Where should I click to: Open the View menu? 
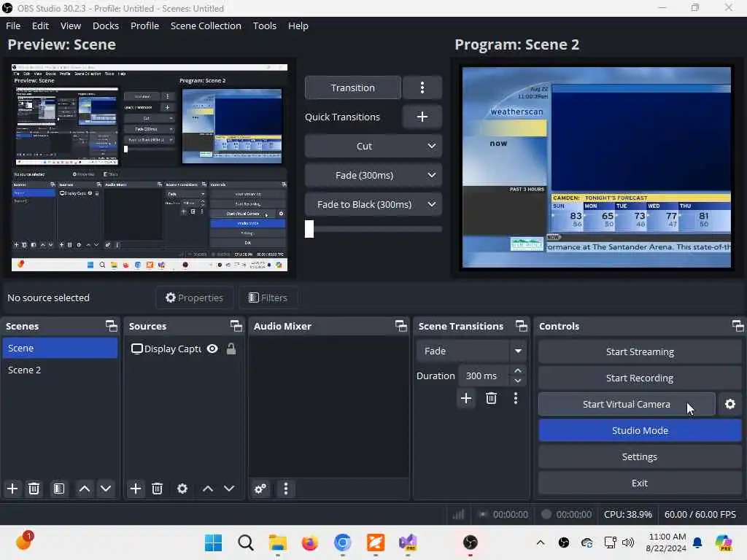(x=71, y=26)
